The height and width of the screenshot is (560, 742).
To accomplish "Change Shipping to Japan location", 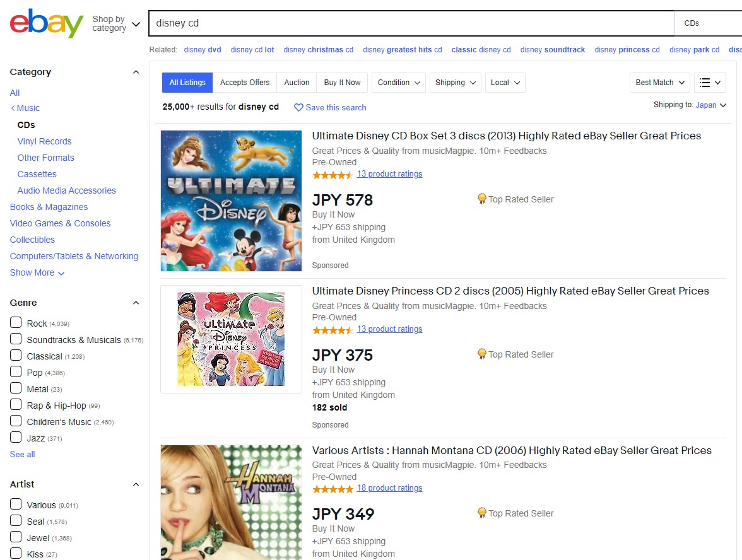I will point(710,105).
